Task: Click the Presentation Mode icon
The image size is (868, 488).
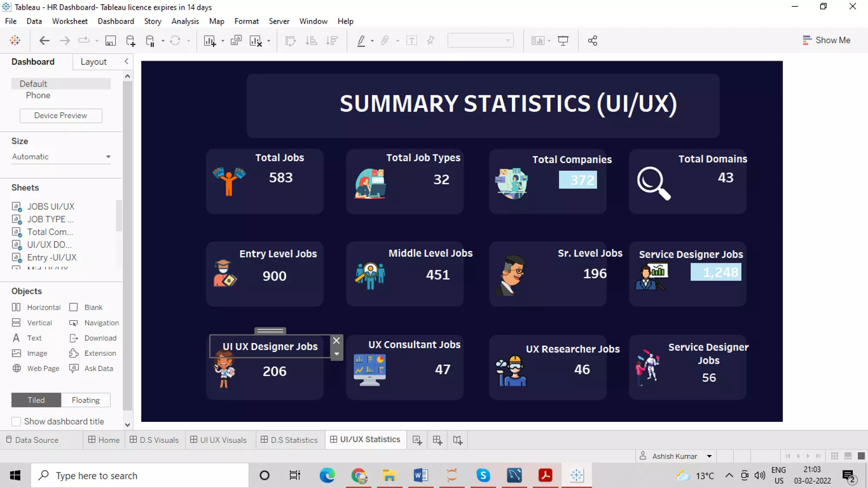Action: (x=563, y=41)
